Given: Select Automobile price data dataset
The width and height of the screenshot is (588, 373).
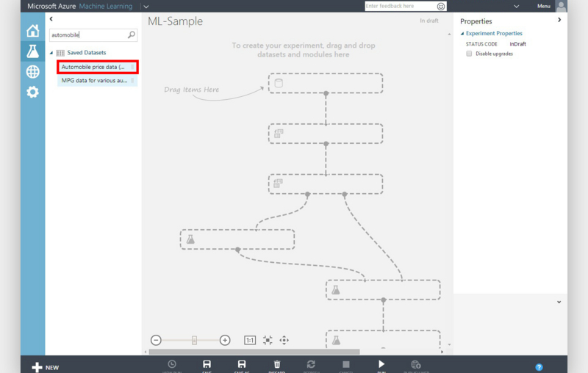Looking at the screenshot, I should (x=98, y=67).
